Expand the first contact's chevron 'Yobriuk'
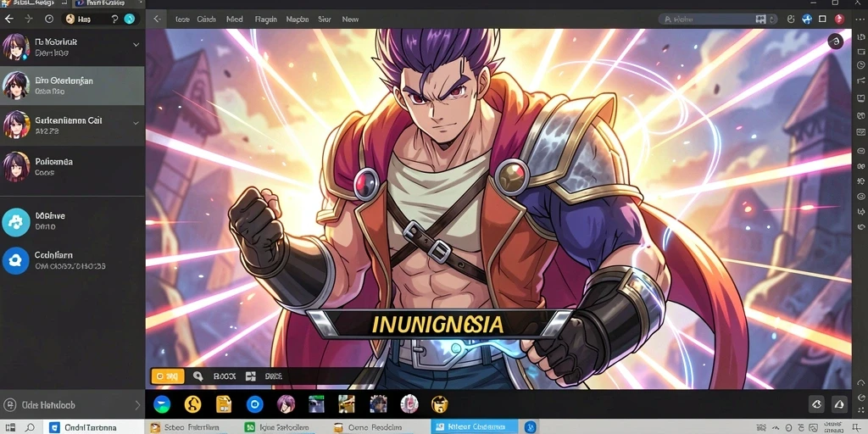868x434 pixels. [x=136, y=44]
